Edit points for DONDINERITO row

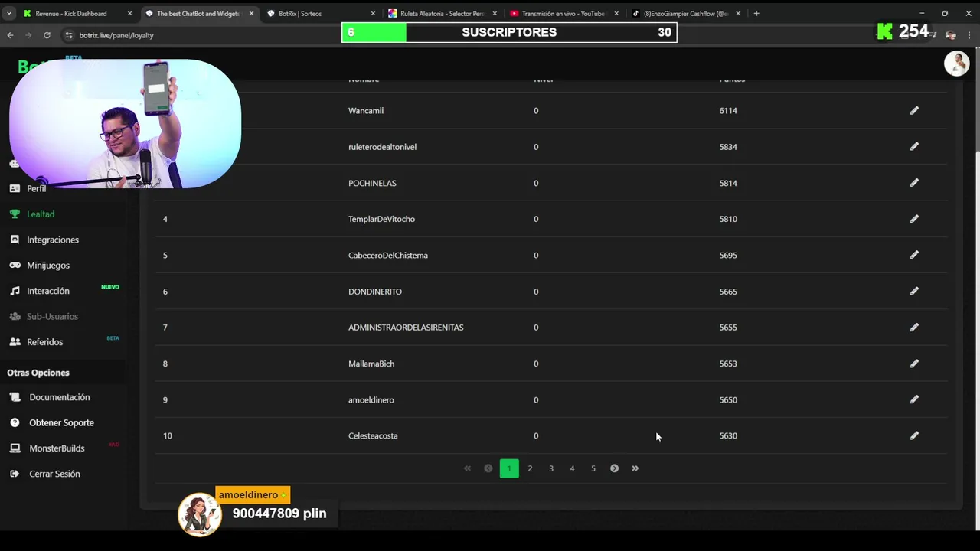tap(914, 291)
